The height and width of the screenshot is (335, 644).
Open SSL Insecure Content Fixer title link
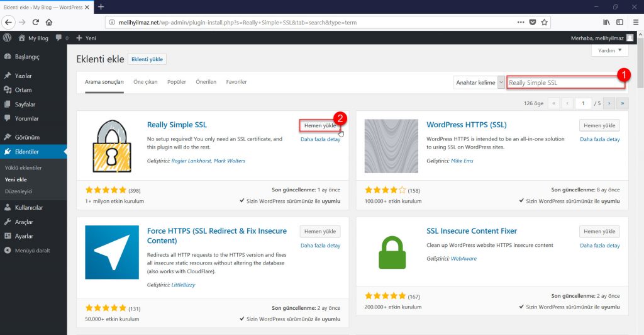pos(472,231)
